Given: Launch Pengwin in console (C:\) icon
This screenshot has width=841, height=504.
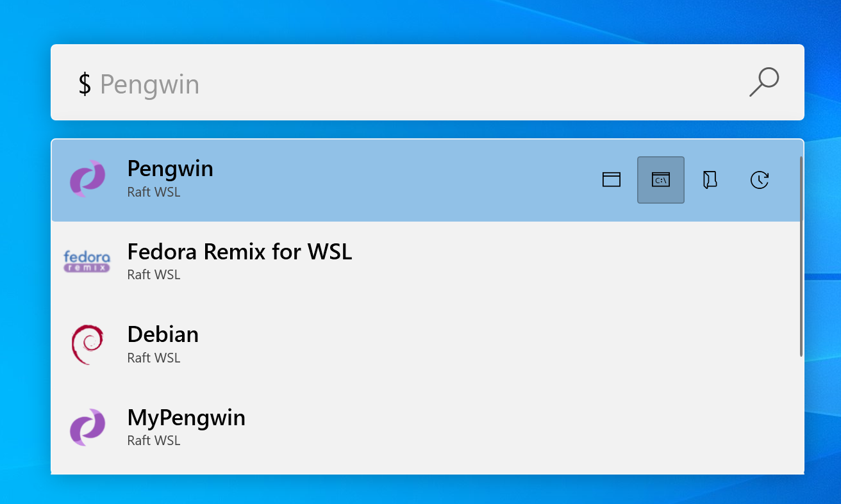Looking at the screenshot, I should coord(661,180).
